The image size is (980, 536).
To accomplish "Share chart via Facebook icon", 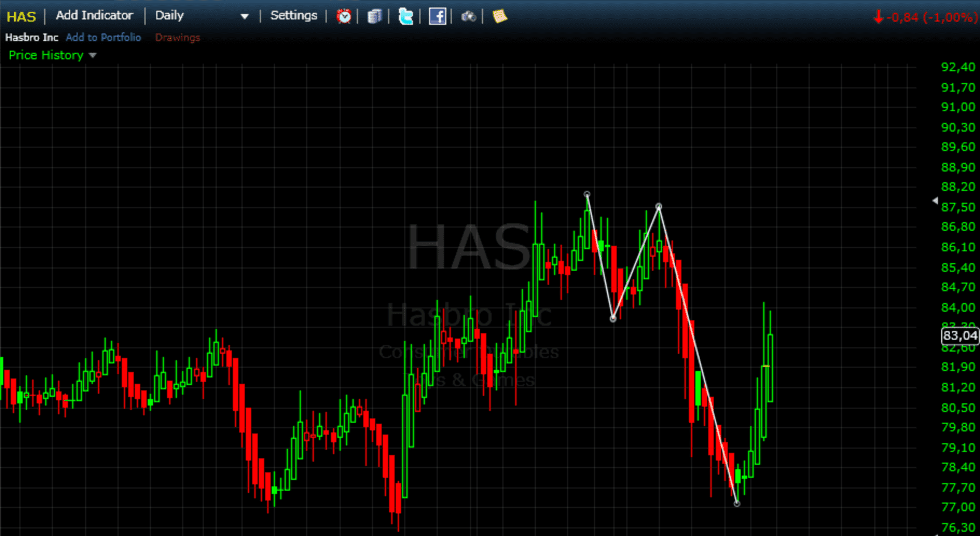I will click(437, 17).
